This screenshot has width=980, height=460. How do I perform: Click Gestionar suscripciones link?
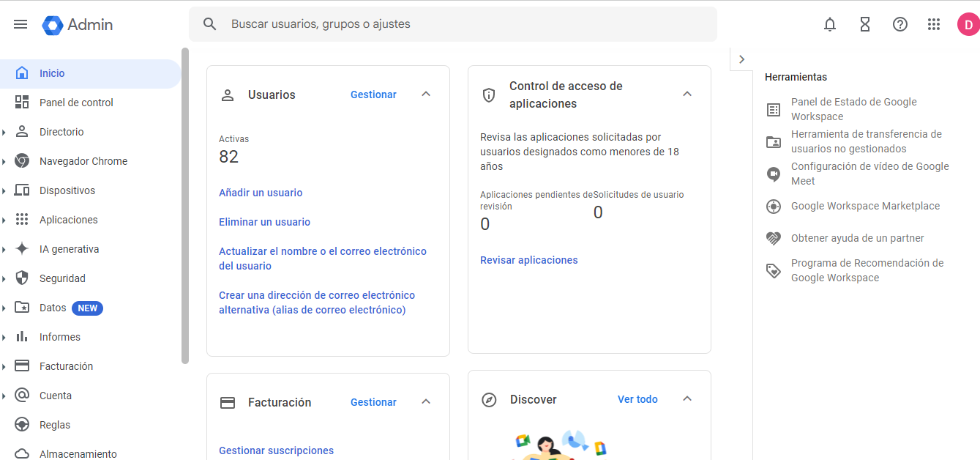click(277, 450)
